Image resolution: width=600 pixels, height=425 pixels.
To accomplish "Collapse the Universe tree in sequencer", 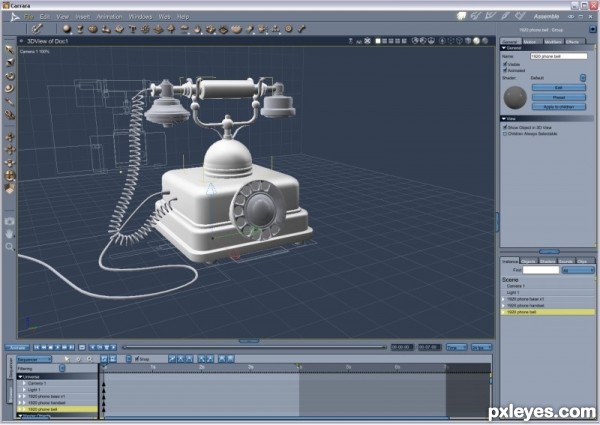I will (x=21, y=377).
